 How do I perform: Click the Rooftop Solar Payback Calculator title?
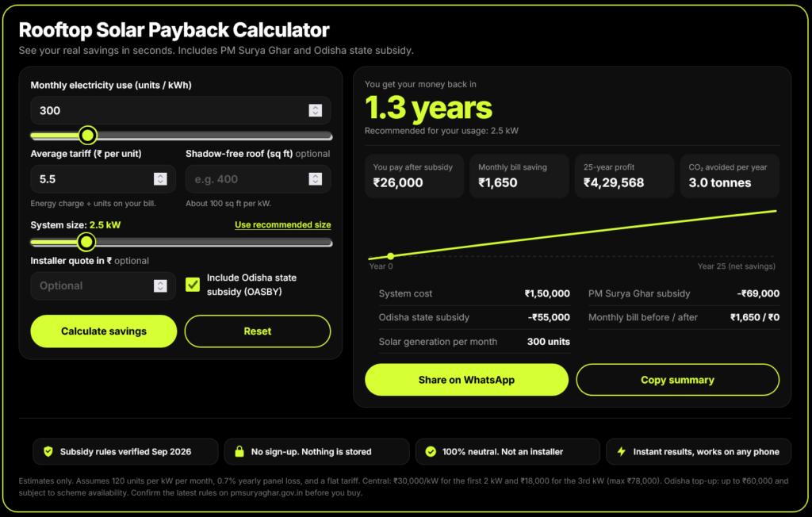coord(174,30)
